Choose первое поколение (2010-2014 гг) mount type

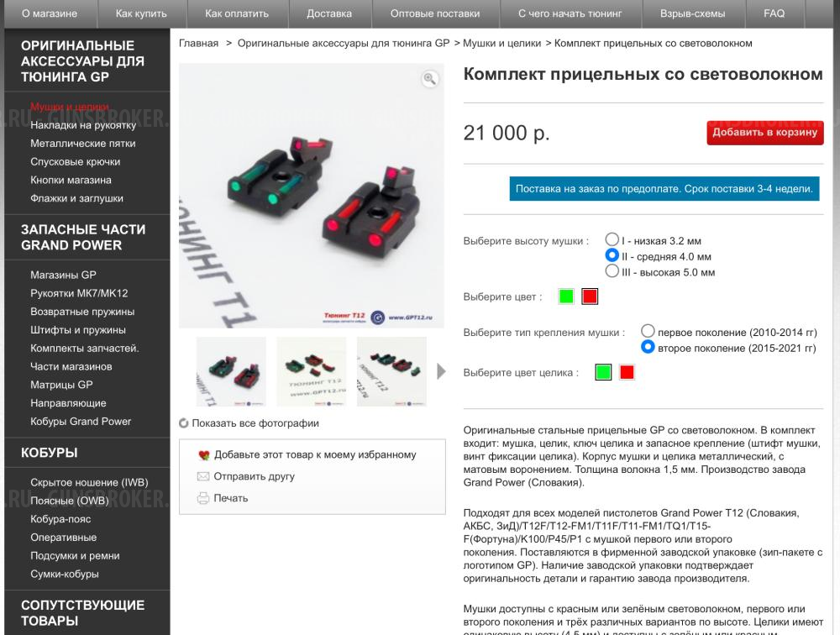point(648,331)
